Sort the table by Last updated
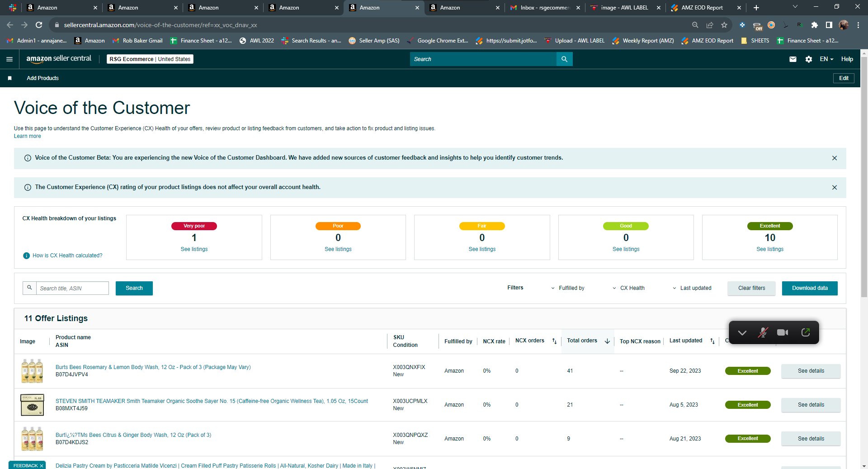Viewport: 868px width, 469px height. coord(712,341)
